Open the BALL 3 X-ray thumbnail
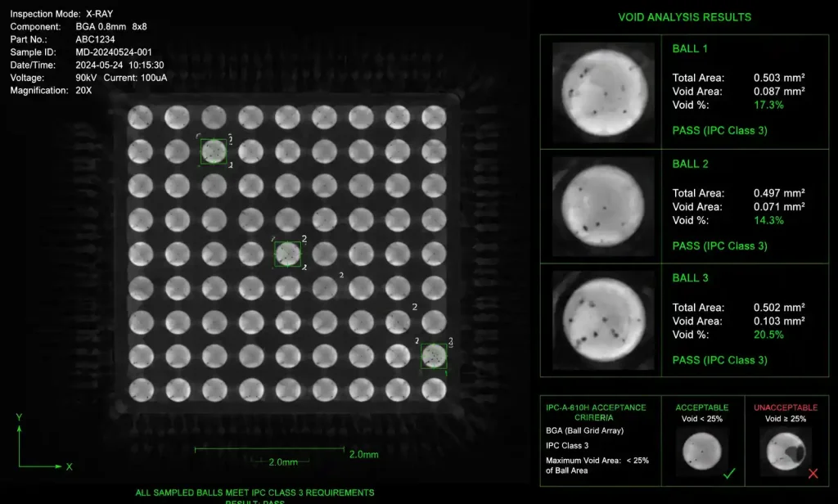Image resolution: width=838 pixels, height=504 pixels. 603,320
